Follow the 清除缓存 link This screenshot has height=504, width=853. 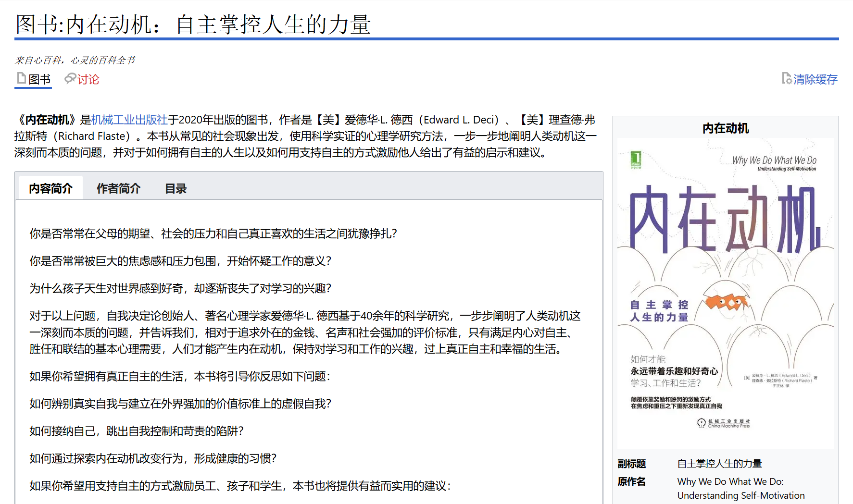[x=815, y=79]
